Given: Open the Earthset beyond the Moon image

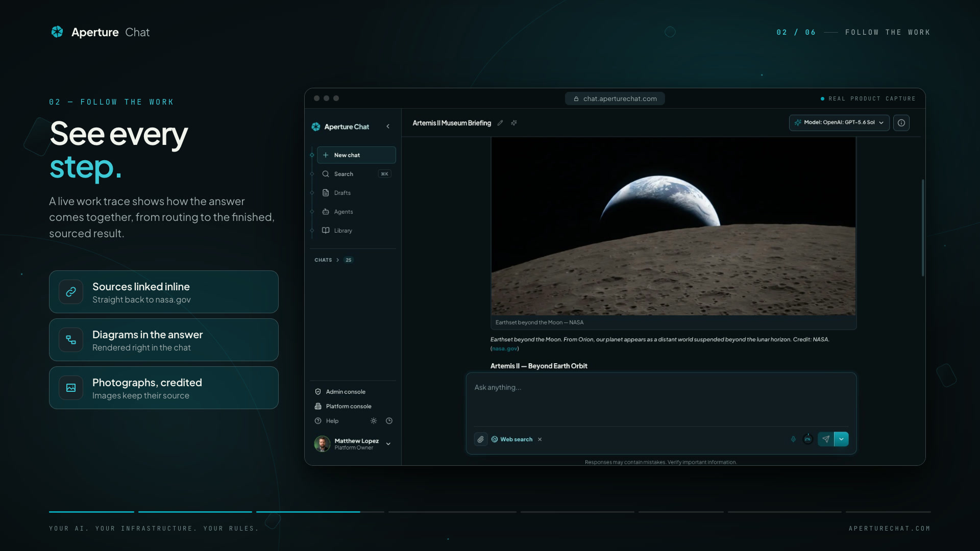Looking at the screenshot, I should coord(673,226).
